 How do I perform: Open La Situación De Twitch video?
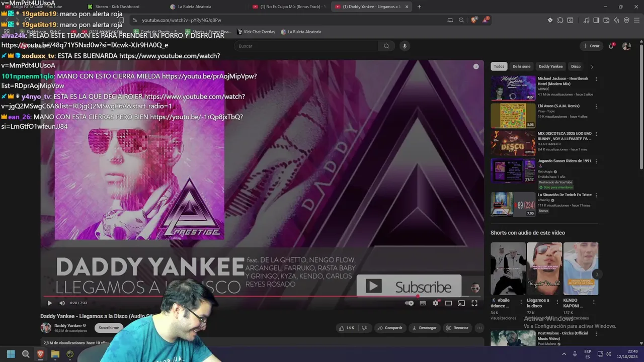pos(513,204)
